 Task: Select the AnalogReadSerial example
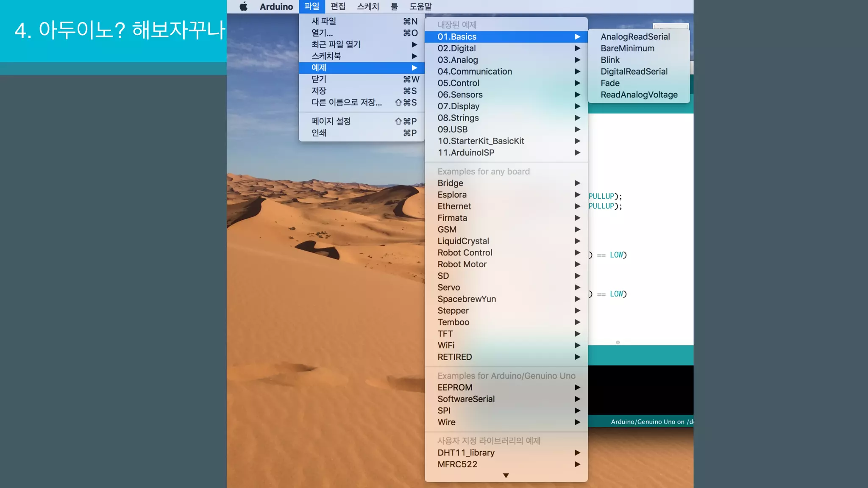[635, 37]
